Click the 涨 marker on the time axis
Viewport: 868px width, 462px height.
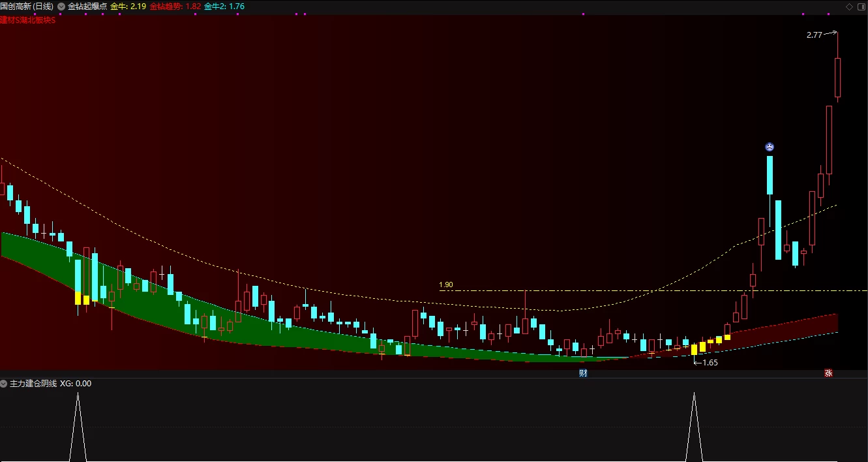pyautogui.click(x=828, y=373)
